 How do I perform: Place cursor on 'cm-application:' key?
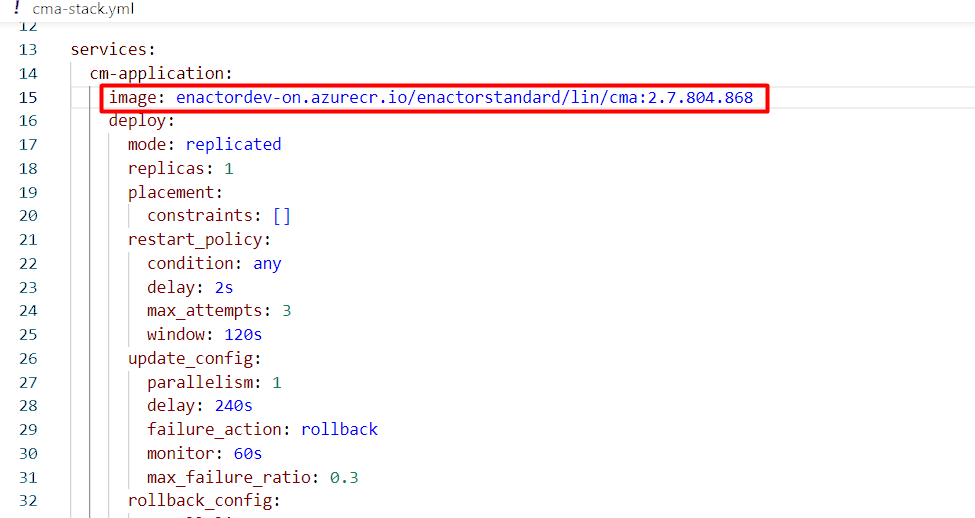[x=160, y=73]
